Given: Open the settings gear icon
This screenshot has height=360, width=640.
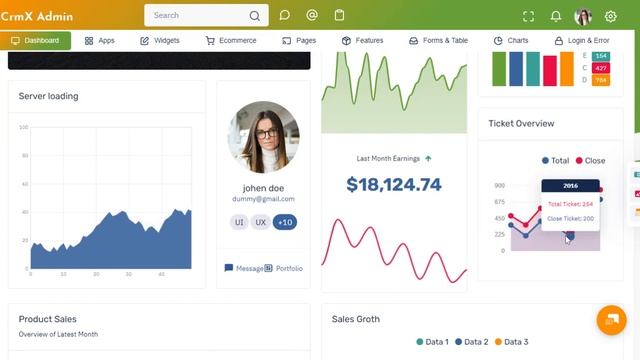Looking at the screenshot, I should point(611,16).
